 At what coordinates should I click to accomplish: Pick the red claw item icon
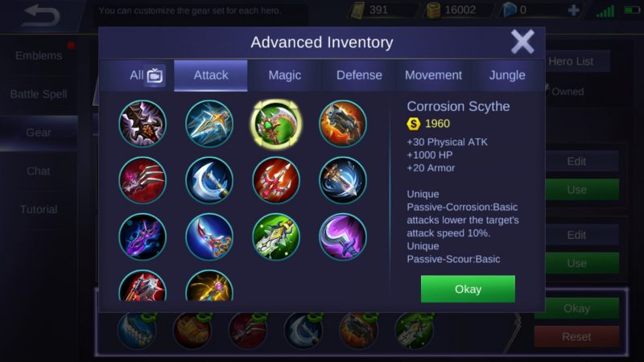[x=142, y=180]
